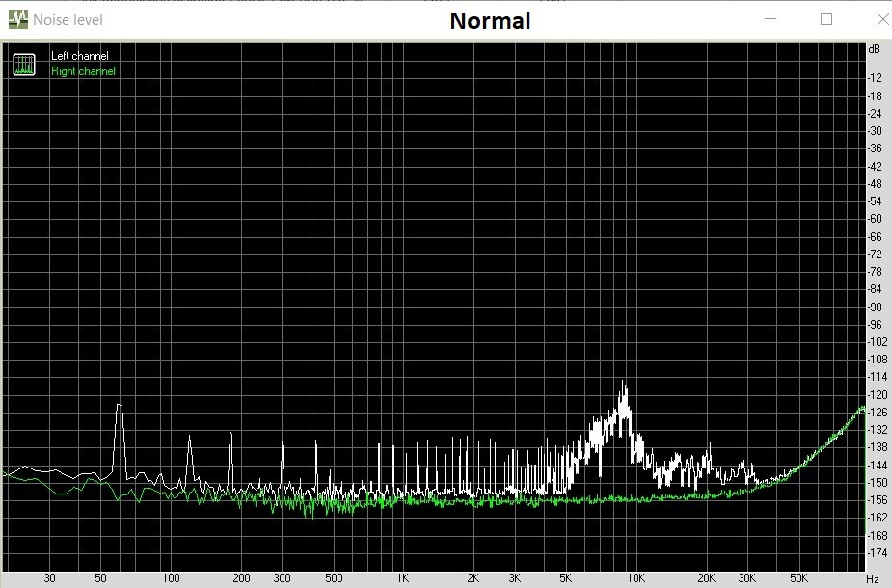Click the 10K frequency axis label
The width and height of the screenshot is (892, 588).
click(635, 578)
